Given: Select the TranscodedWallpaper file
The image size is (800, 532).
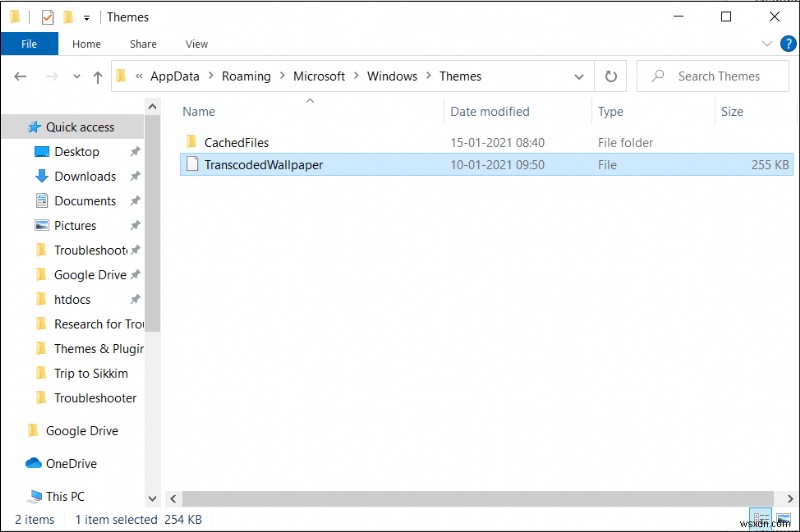Looking at the screenshot, I should 264,165.
